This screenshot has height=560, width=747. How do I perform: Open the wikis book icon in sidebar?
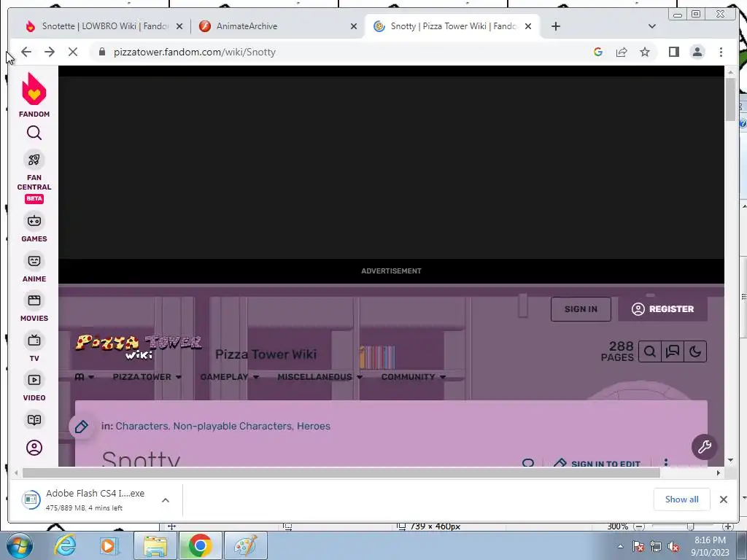[34, 420]
